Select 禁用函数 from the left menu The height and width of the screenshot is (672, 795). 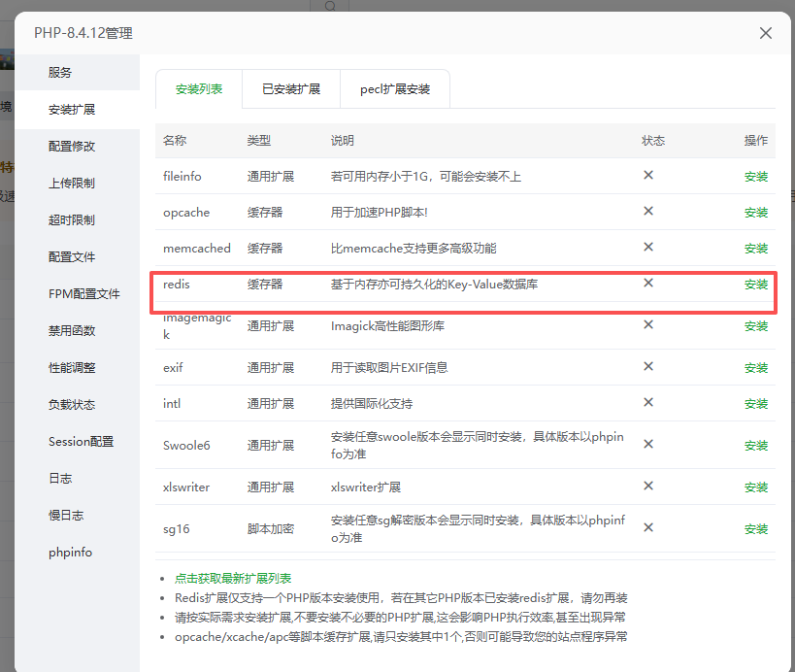tap(72, 331)
